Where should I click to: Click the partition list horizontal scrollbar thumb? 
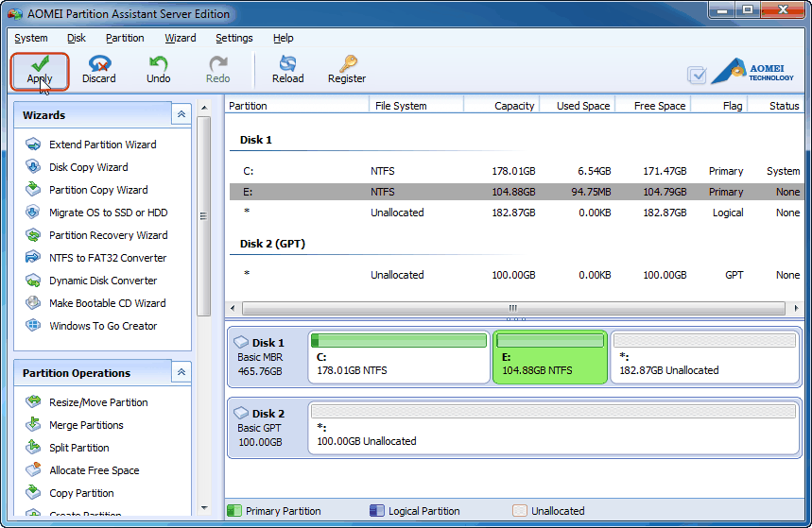coord(513,309)
